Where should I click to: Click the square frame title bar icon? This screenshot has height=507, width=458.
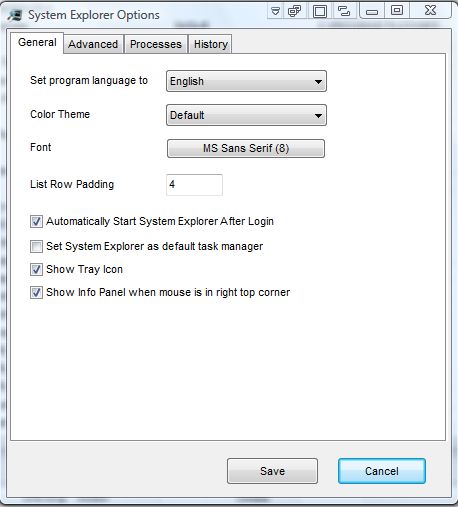(320, 11)
